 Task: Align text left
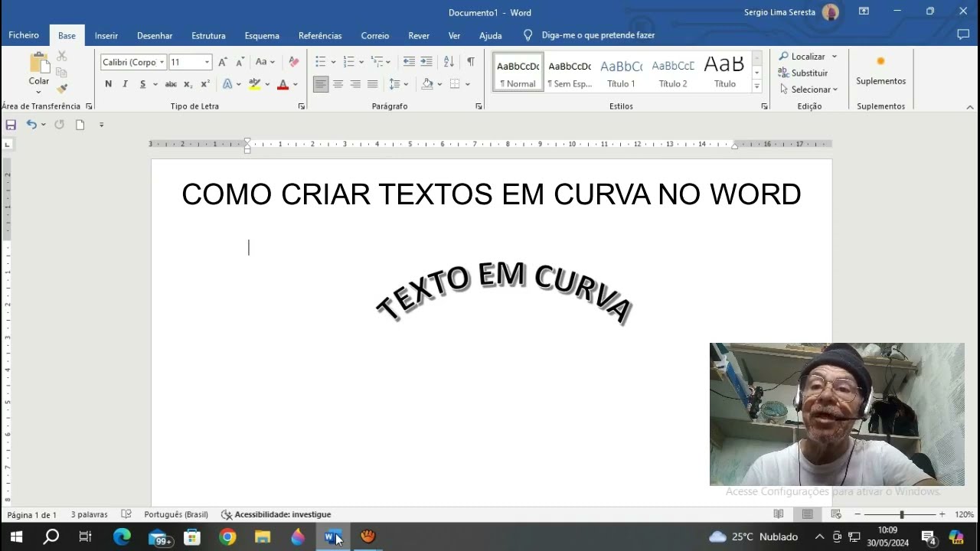tap(321, 84)
